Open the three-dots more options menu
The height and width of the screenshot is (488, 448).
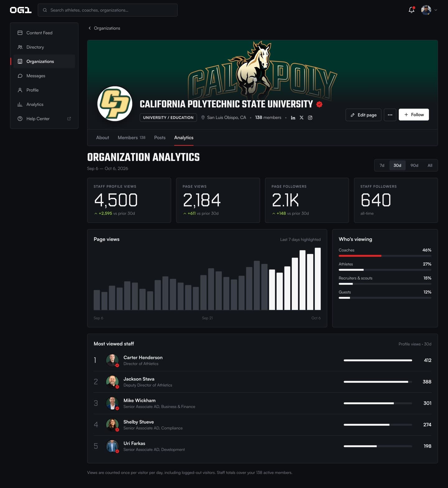point(390,115)
